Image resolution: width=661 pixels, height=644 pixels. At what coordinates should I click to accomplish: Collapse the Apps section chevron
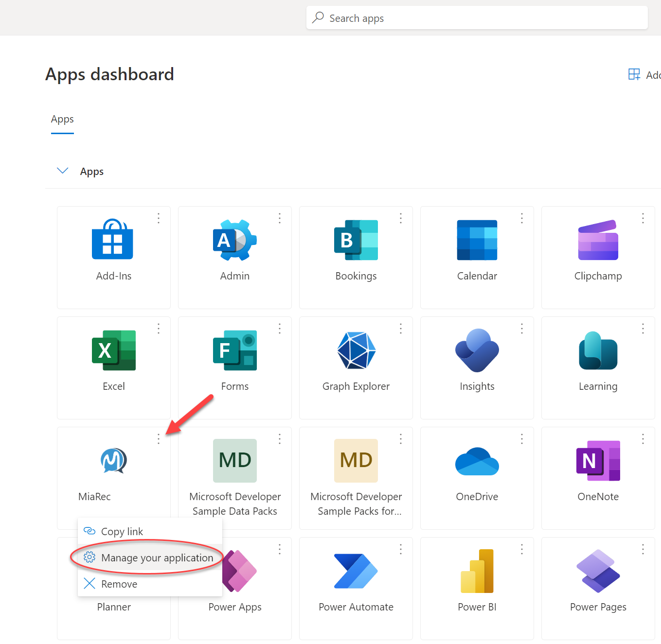coord(63,171)
